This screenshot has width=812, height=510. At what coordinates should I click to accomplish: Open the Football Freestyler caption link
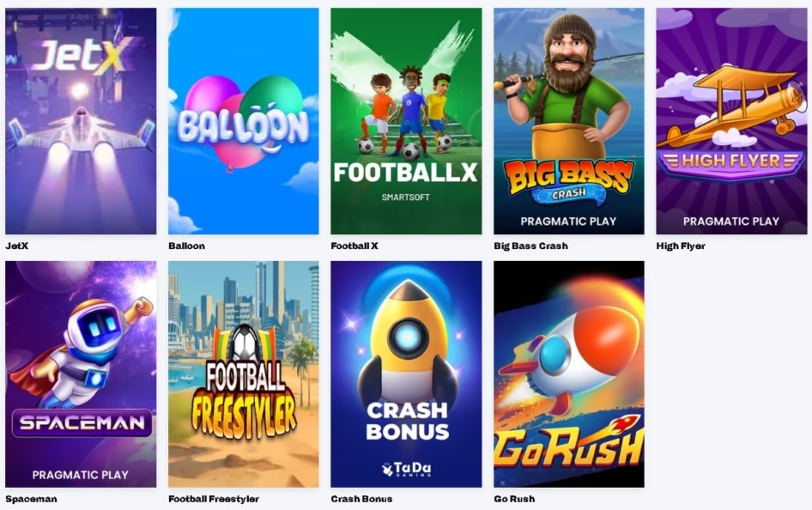(x=214, y=499)
